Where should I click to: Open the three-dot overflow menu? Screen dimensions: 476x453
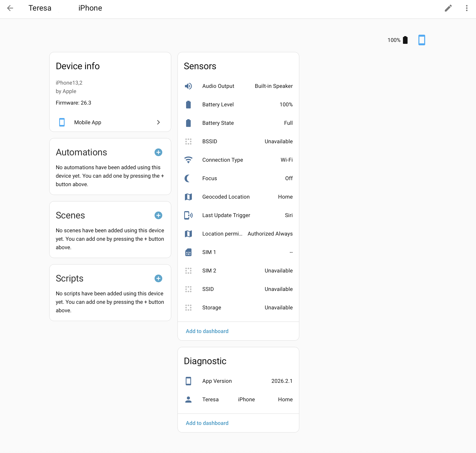point(467,8)
